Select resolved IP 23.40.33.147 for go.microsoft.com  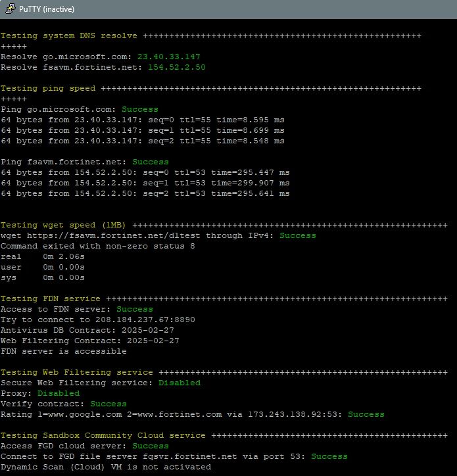(x=168, y=57)
